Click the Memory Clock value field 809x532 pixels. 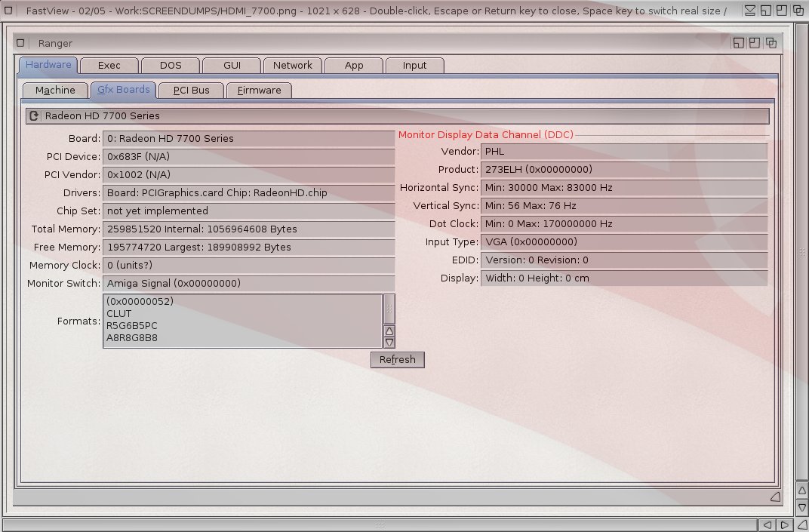(249, 265)
